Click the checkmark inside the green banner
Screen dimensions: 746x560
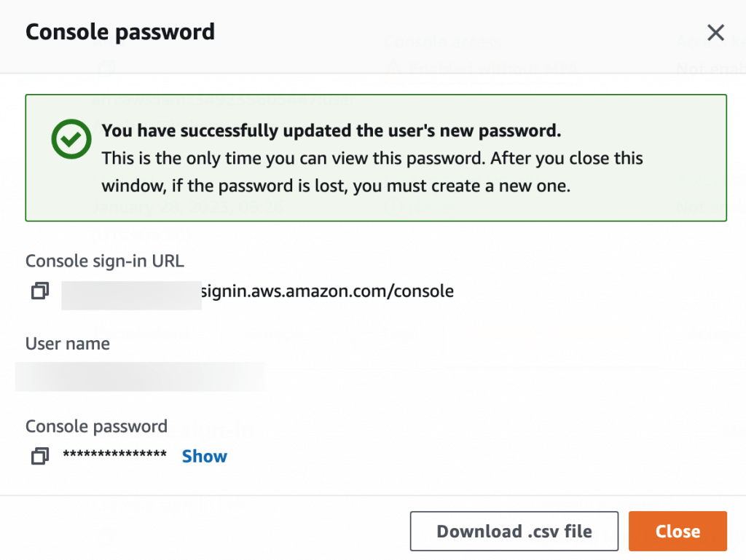click(71, 138)
